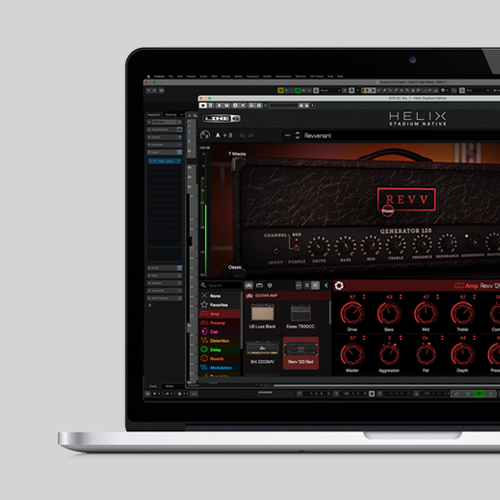Viewport: 500px width, 500px height.
Task: Toggle the Fat switch knob
Action: point(426,354)
